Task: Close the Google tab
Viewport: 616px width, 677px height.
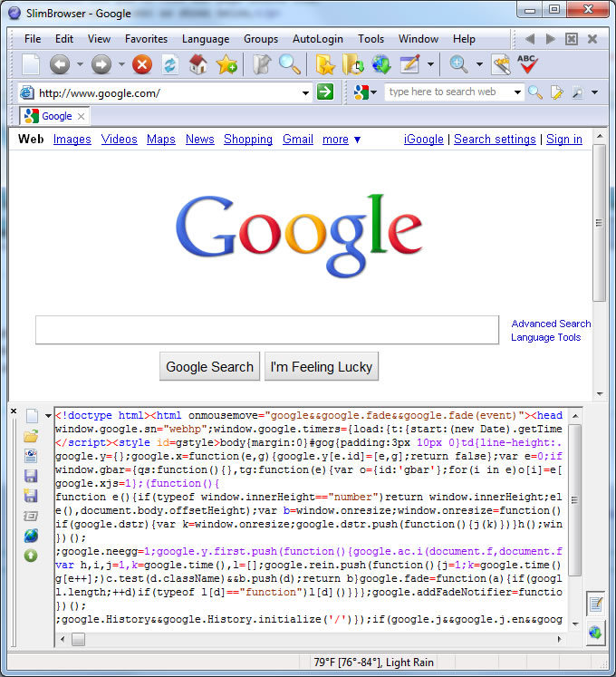Action: pos(82,116)
